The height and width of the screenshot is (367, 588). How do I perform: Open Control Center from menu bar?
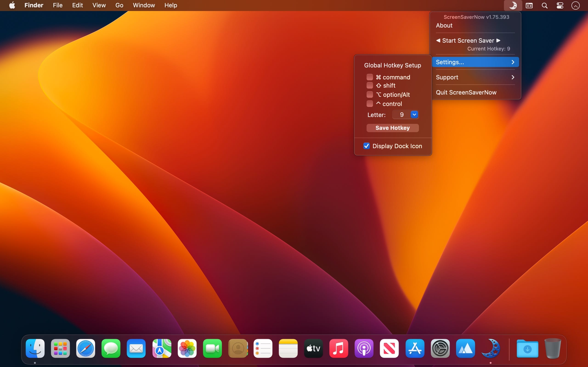tap(560, 5)
